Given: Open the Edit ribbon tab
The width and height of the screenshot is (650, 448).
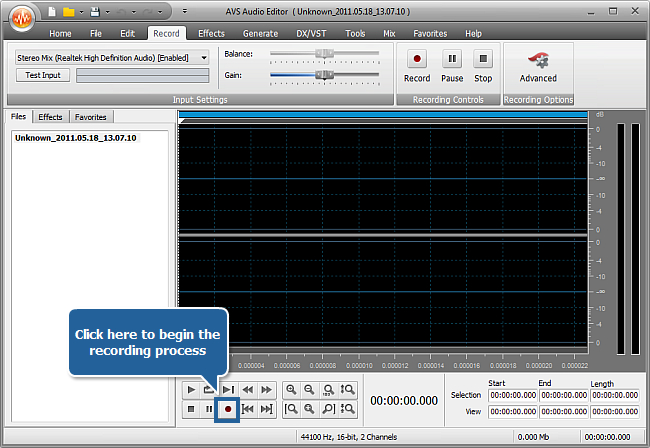Looking at the screenshot, I should point(128,34).
